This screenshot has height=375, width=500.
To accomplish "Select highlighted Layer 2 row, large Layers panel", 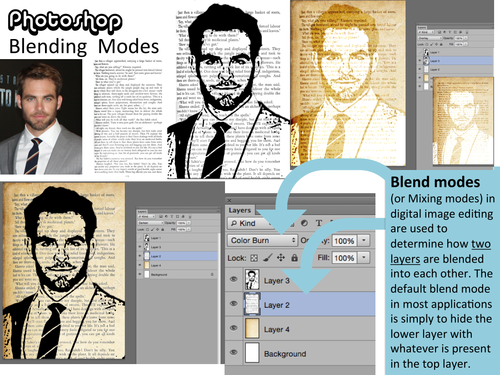I will click(x=300, y=304).
